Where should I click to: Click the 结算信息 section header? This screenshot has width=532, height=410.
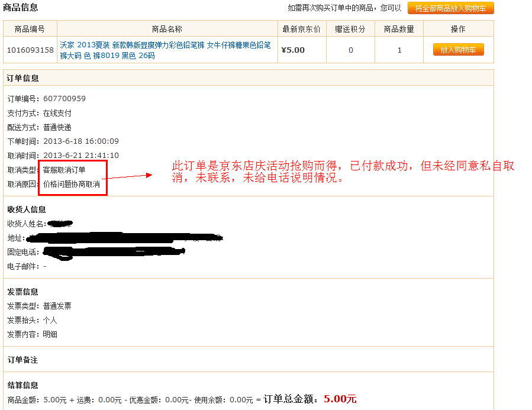pyautogui.click(x=22, y=385)
